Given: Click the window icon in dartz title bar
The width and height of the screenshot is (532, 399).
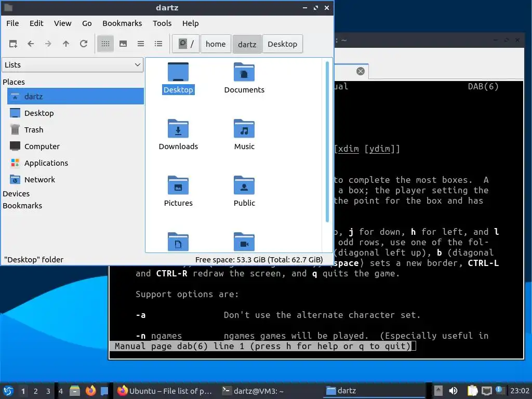Looking at the screenshot, I should 8,7.
